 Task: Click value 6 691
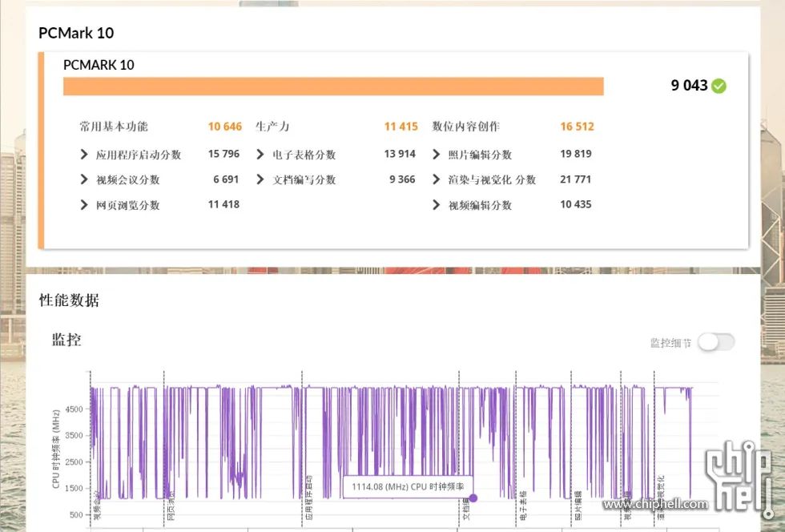pyautogui.click(x=226, y=179)
